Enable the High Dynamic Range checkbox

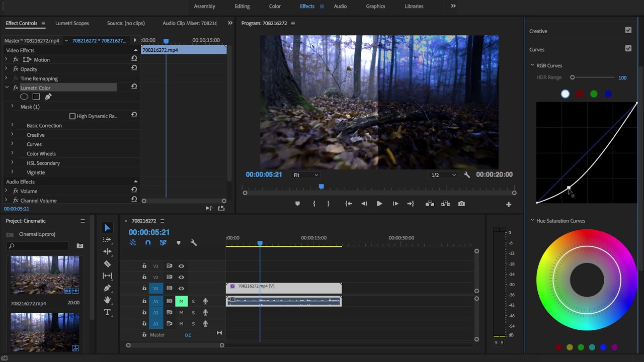(72, 116)
